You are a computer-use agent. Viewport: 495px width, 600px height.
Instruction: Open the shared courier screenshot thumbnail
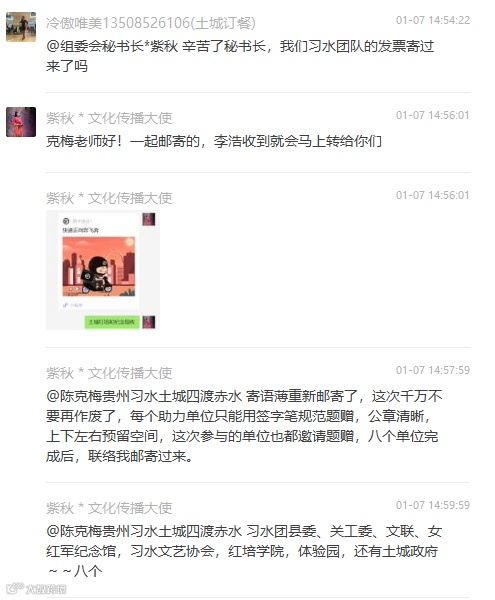tap(103, 270)
